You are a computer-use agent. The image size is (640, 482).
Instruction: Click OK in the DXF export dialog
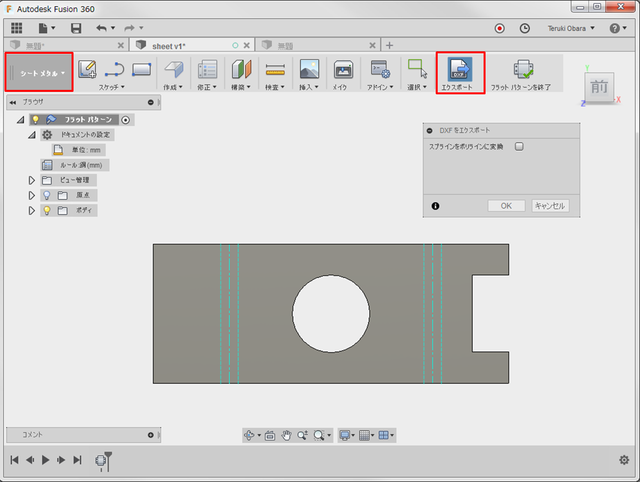click(x=506, y=206)
